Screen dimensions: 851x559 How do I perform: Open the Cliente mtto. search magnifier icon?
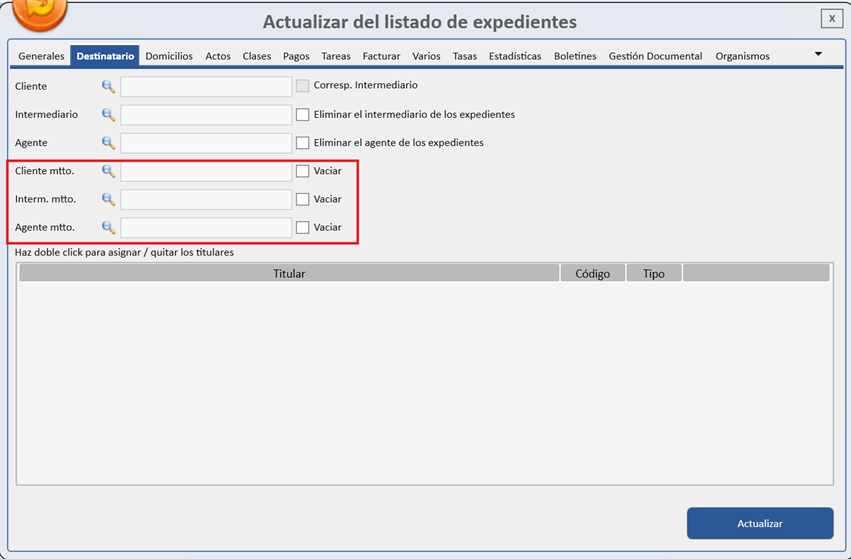pos(109,171)
